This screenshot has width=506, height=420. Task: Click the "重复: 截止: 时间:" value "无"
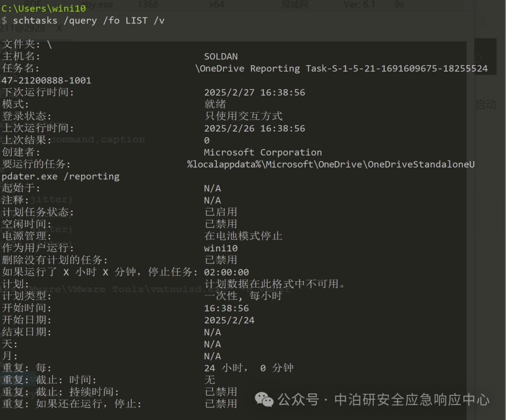click(210, 380)
